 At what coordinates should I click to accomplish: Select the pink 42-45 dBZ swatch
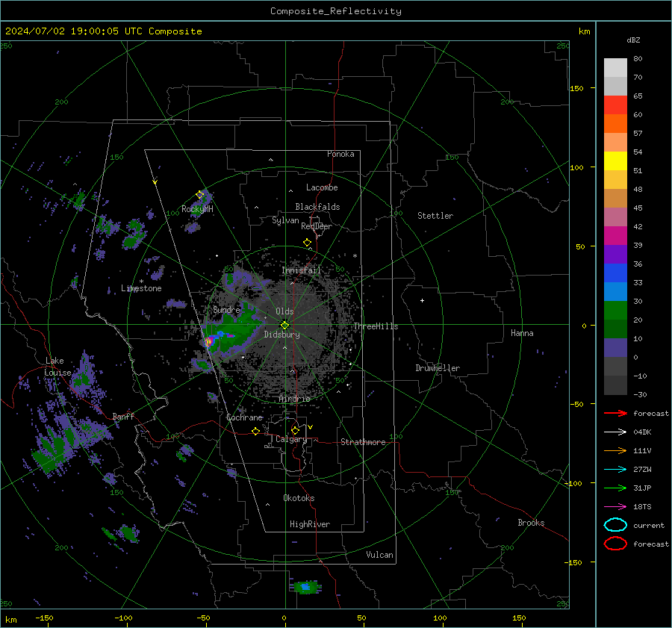615,217
